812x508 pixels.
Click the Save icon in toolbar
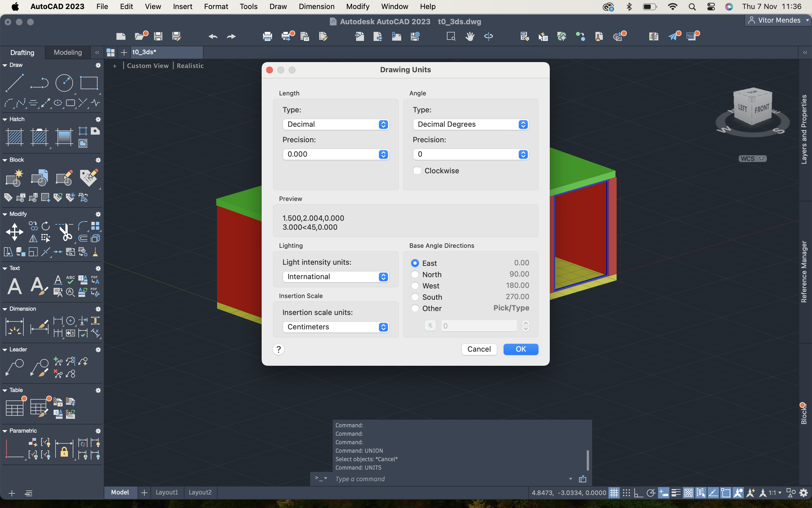click(x=158, y=36)
